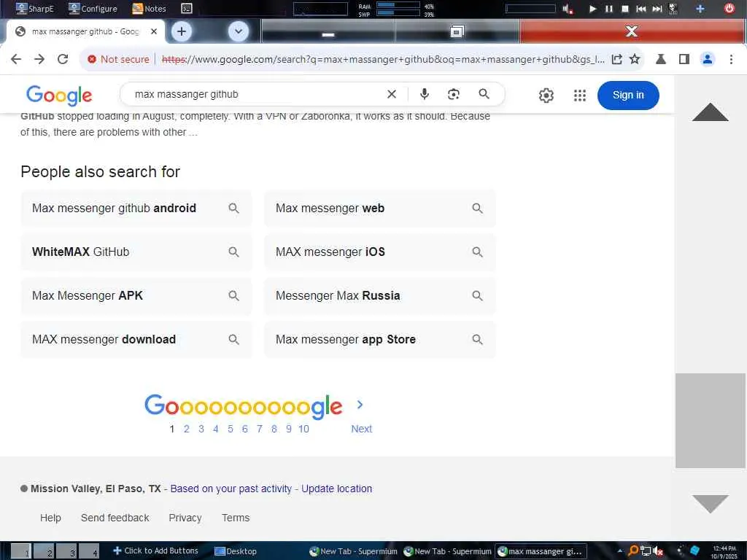Click the Google logo in header
The width and height of the screenshot is (747, 560).
(x=59, y=96)
